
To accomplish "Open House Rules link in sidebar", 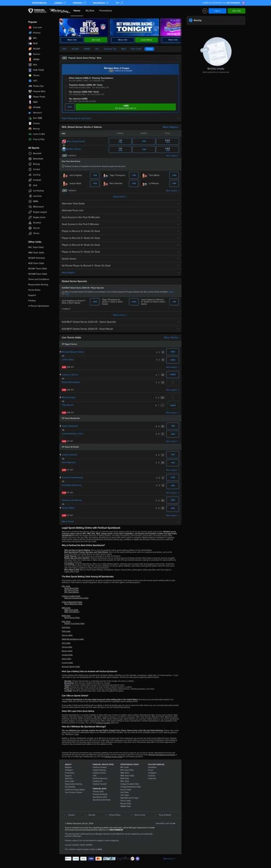I will click(34, 290).
